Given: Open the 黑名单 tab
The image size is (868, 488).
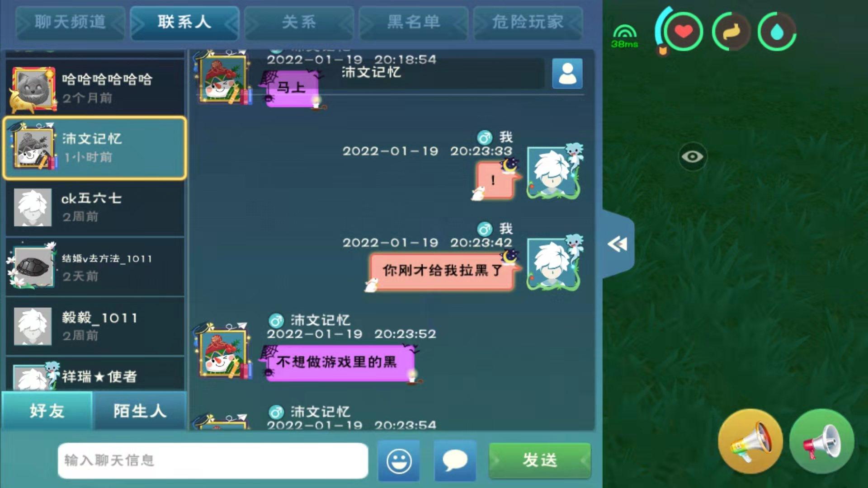Looking at the screenshot, I should pyautogui.click(x=413, y=22).
